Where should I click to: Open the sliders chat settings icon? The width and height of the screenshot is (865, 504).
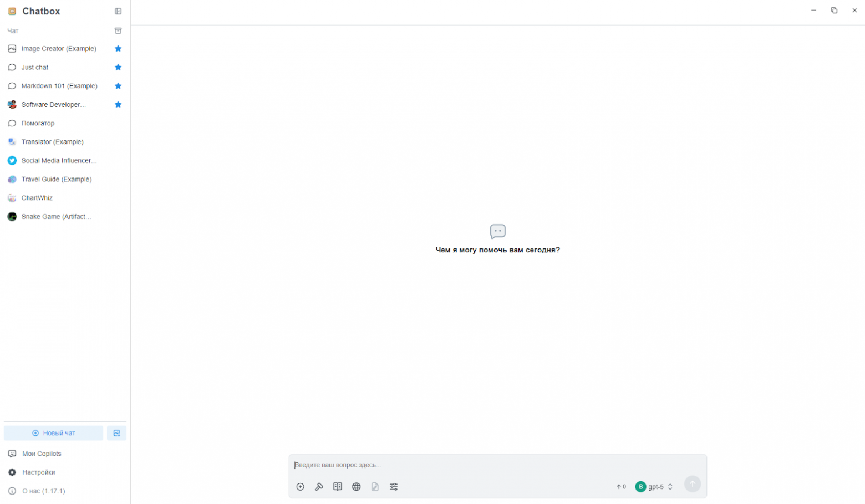[x=394, y=487]
